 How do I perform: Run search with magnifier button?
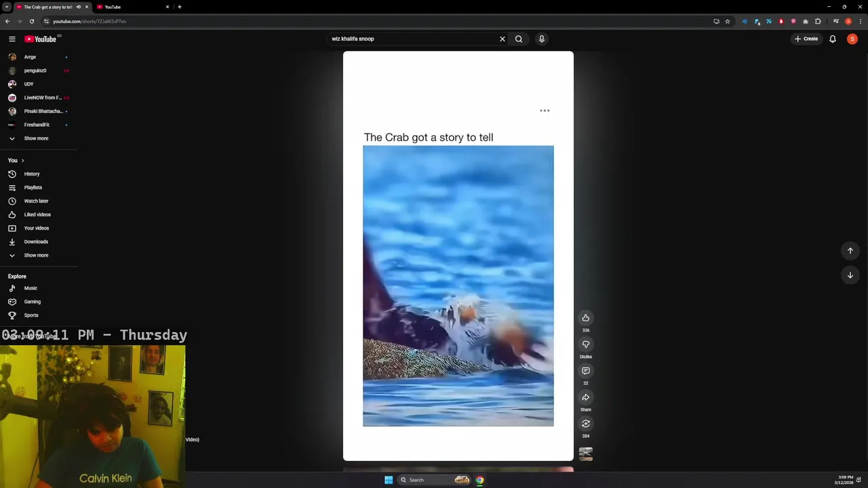(519, 39)
